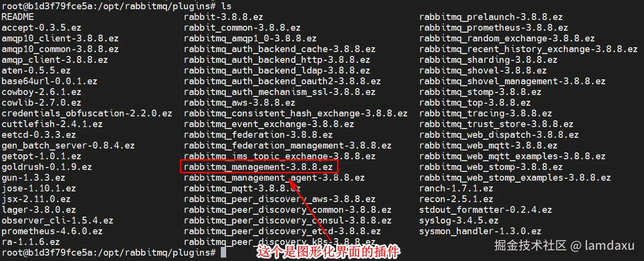Click the rabbitmq_web_stomp_examples-3.8.8.ez filename
The width and height of the screenshot is (644, 261).
pyautogui.click(x=515, y=178)
